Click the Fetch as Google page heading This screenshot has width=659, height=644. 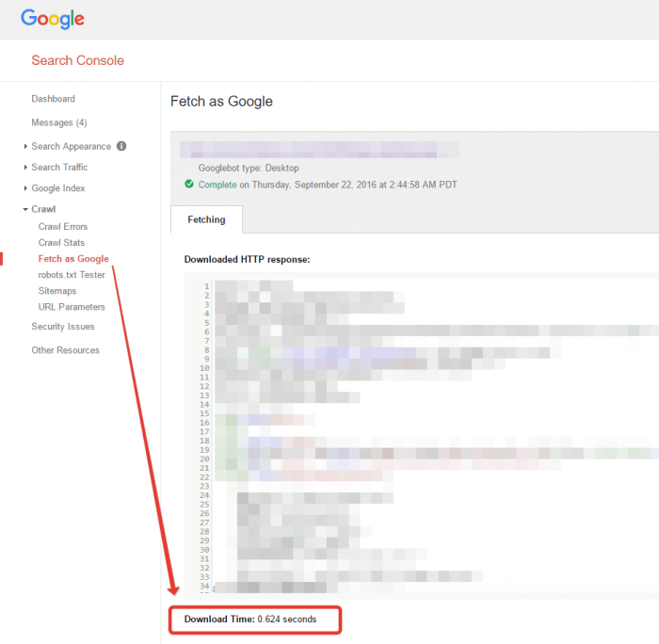pyautogui.click(x=221, y=102)
